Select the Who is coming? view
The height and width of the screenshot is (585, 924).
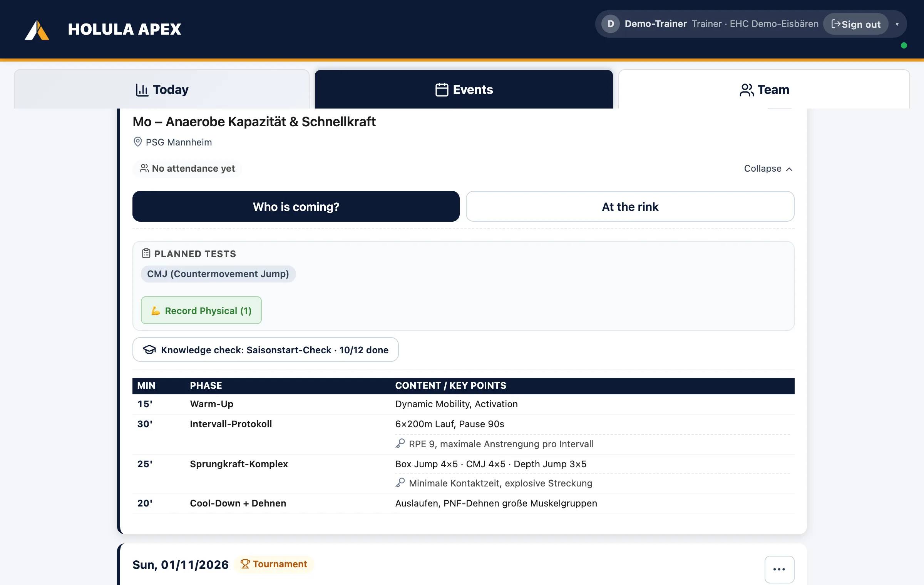[x=296, y=206]
